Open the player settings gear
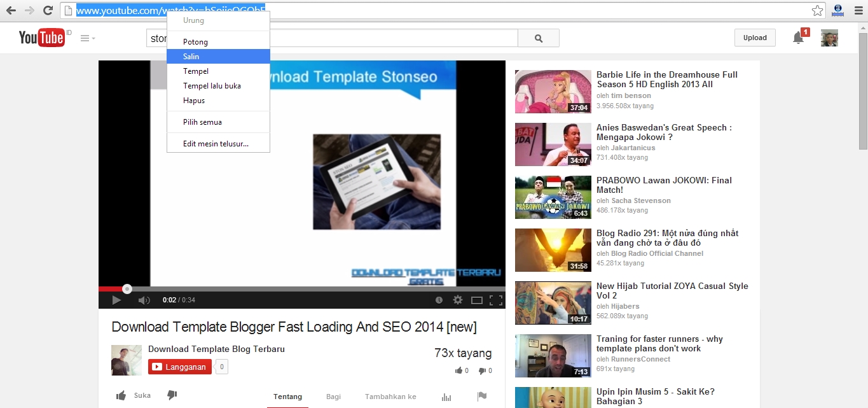This screenshot has height=408, width=868. tap(457, 300)
